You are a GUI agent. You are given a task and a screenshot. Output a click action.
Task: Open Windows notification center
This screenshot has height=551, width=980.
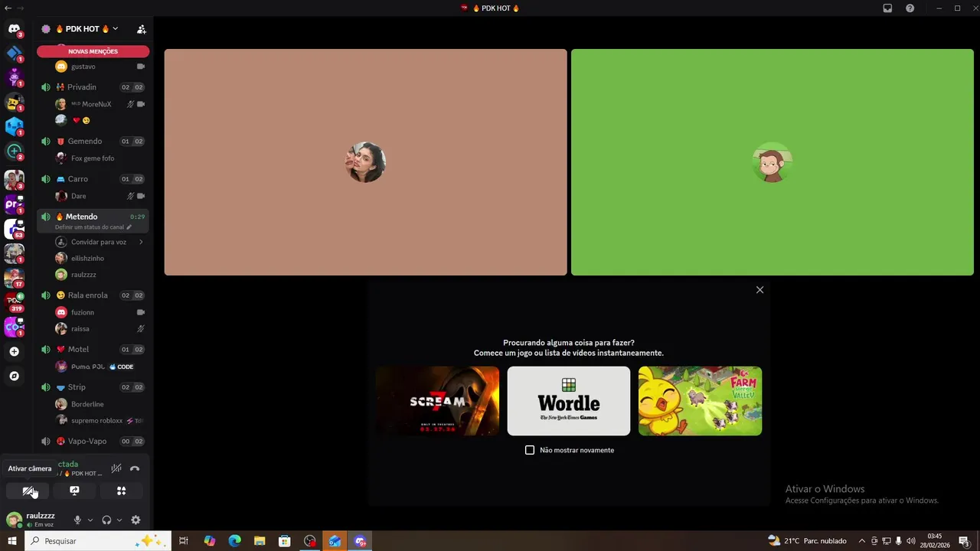(x=964, y=541)
